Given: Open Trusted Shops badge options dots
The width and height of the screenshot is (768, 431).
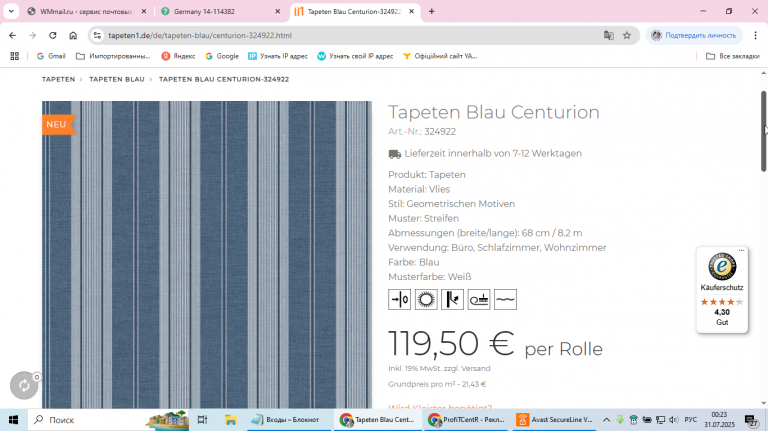Looking at the screenshot, I should 741,250.
